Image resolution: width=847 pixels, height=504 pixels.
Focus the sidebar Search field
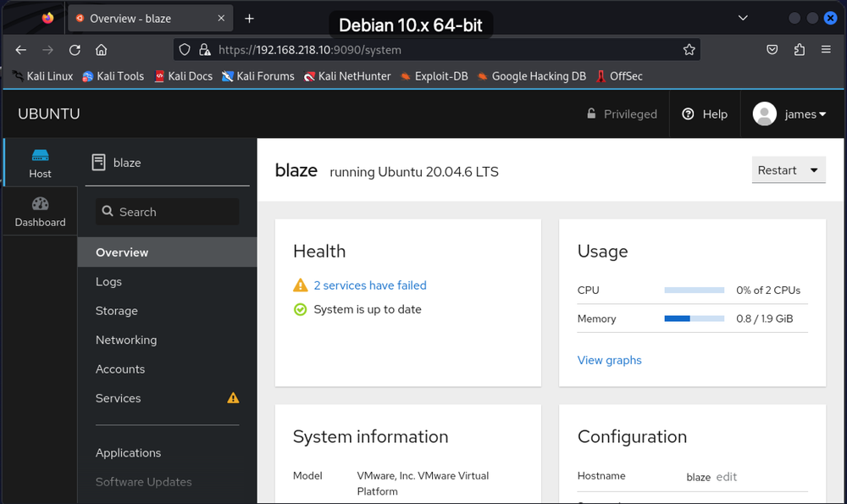tap(168, 211)
